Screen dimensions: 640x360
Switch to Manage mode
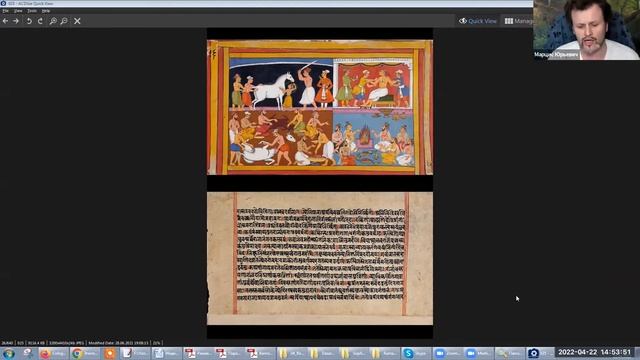point(518,21)
